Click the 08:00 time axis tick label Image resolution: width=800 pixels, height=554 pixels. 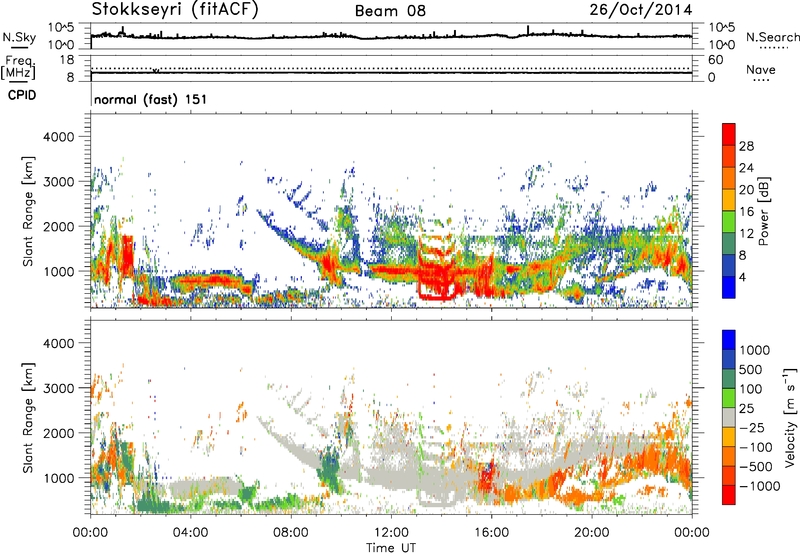pos(291,533)
